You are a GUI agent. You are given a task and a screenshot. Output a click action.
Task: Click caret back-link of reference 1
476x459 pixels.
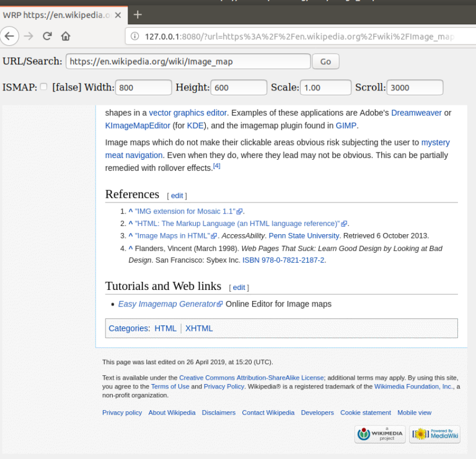pyautogui.click(x=131, y=211)
